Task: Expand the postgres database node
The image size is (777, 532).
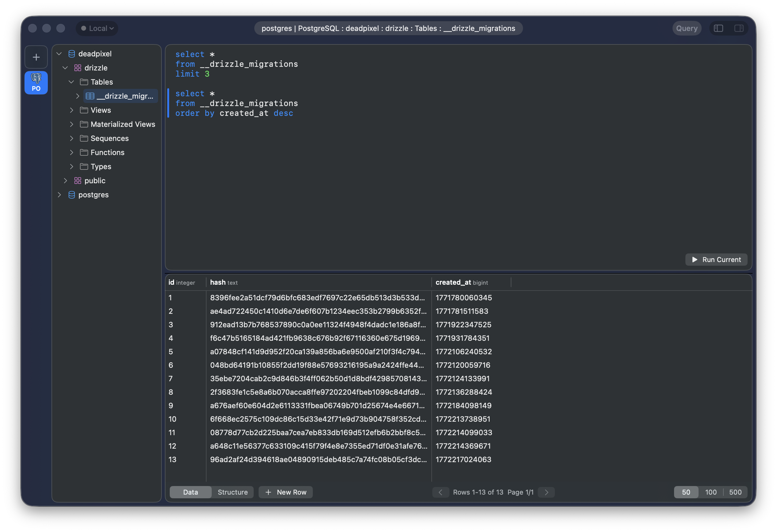Action: [59, 195]
